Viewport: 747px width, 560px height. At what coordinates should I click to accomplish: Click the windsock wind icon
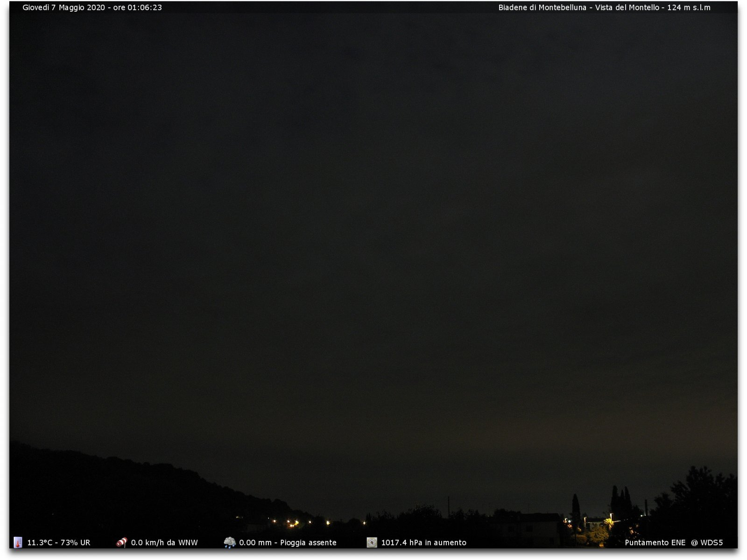coord(121,542)
